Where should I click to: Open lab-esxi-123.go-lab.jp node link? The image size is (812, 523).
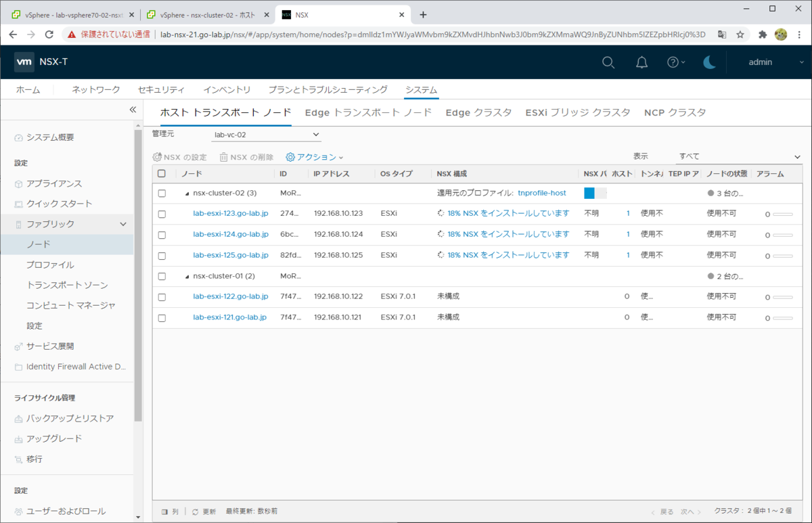(x=231, y=214)
